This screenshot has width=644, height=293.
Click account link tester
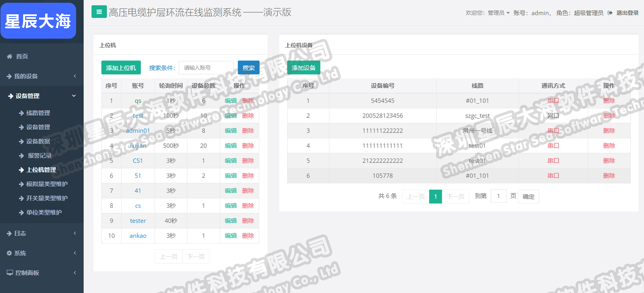pyautogui.click(x=138, y=221)
